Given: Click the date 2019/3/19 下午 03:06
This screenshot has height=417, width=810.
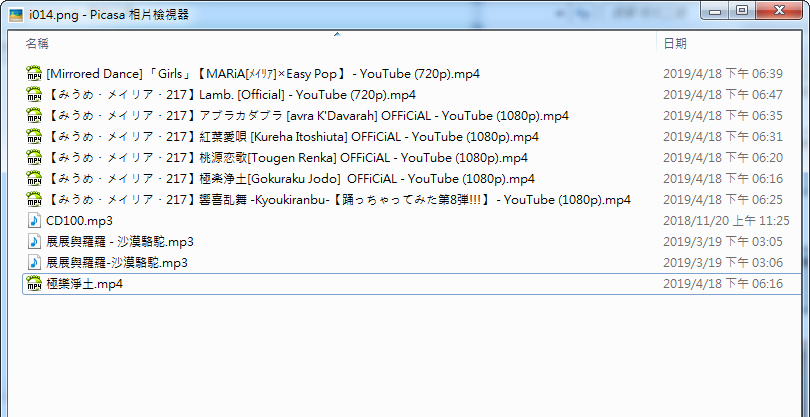Looking at the screenshot, I should point(723,262).
